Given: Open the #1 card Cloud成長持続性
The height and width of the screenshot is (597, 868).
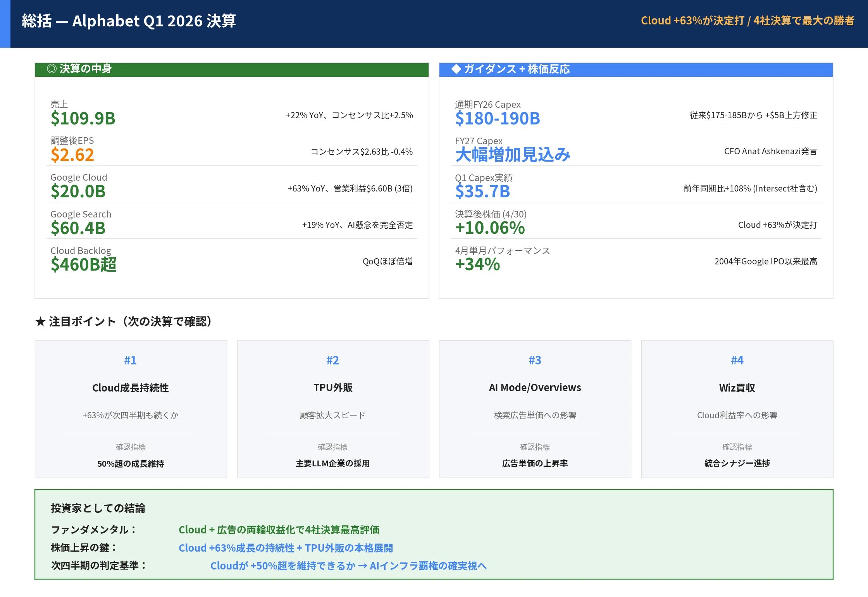Looking at the screenshot, I should [131, 409].
